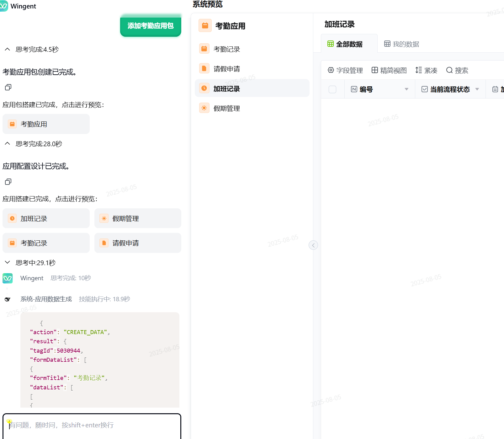Click the copy icon below 应用配置设计已完成

8,182
